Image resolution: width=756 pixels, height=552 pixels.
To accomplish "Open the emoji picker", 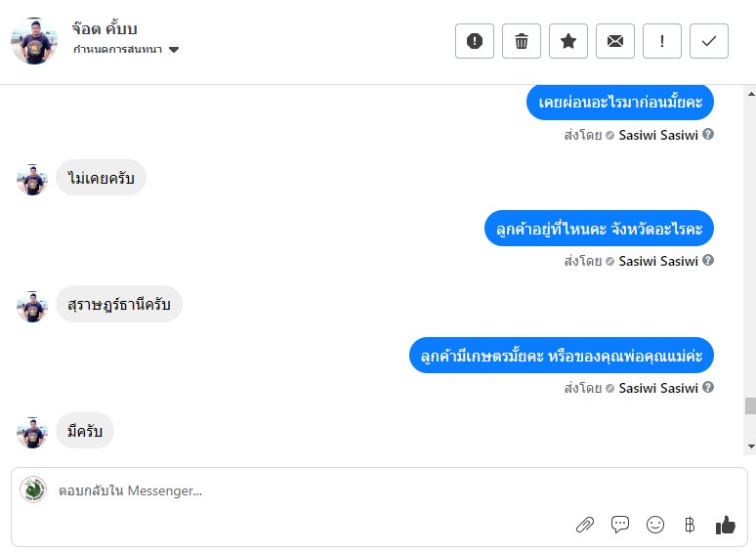I will (655, 525).
